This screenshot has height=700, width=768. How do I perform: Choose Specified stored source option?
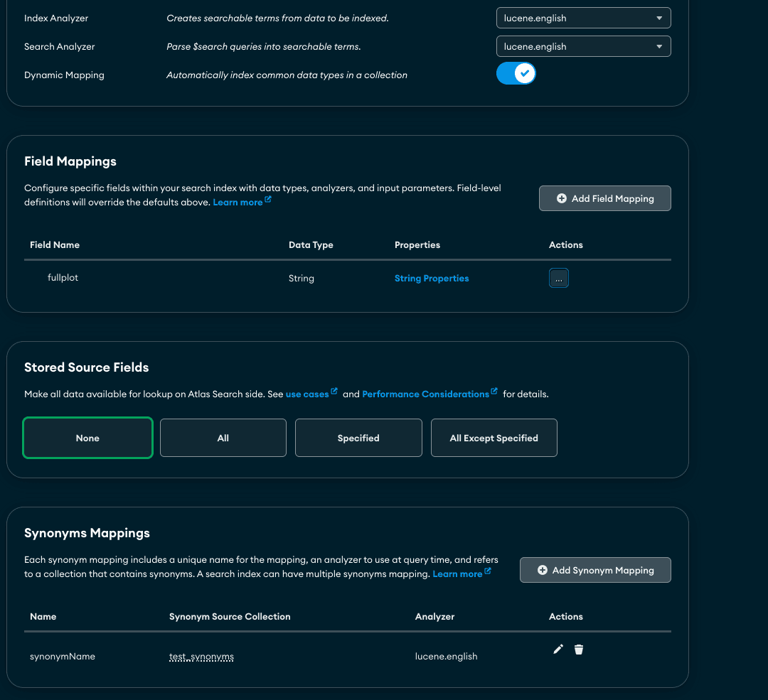coord(358,438)
